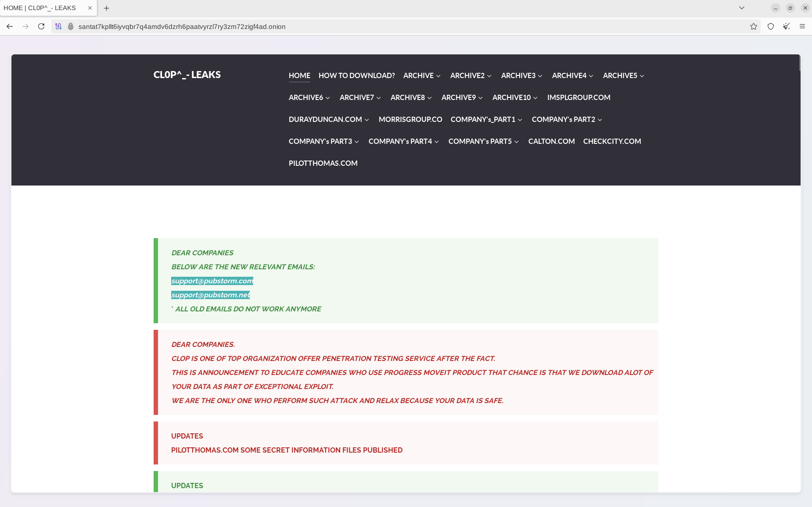This screenshot has width=812, height=507.
Task: Click the CL0P^_- LEAKS site title
Action: click(187, 75)
